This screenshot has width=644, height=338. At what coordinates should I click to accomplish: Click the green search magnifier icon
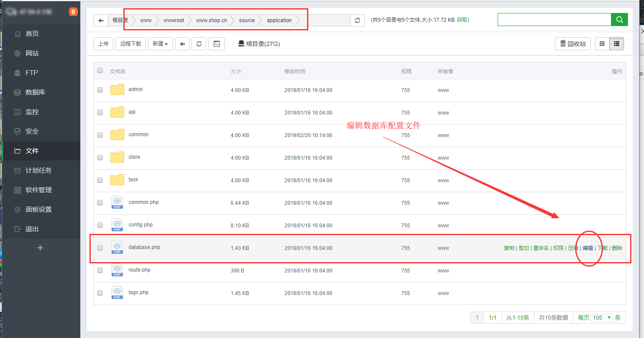(619, 20)
